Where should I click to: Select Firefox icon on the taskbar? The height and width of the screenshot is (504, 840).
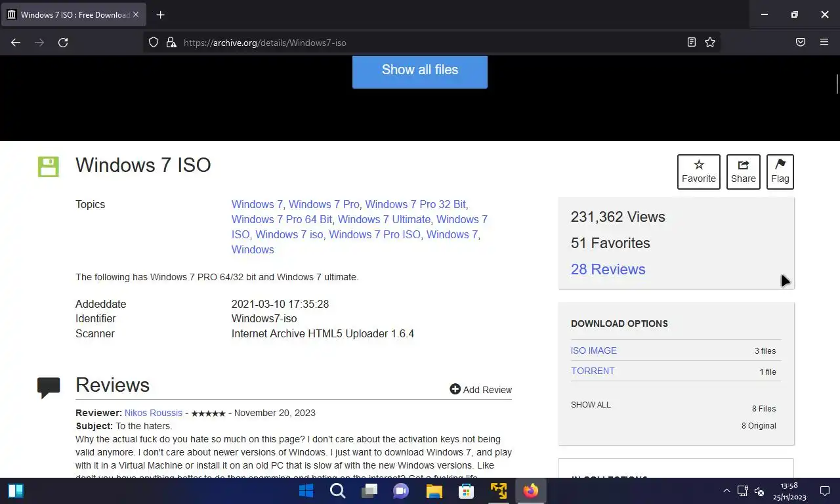(x=531, y=491)
